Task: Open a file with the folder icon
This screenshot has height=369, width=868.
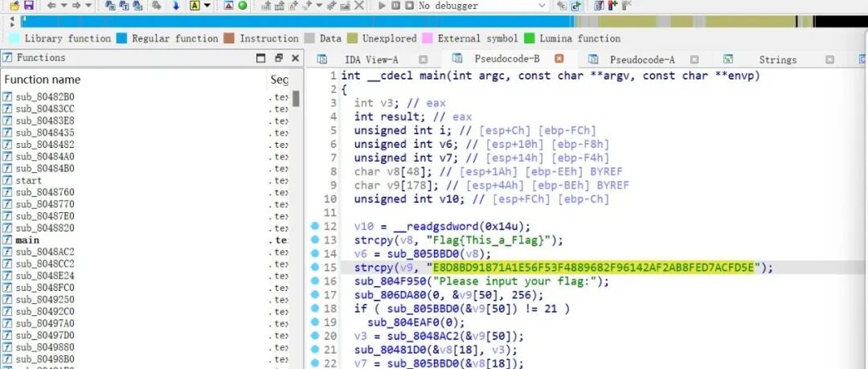Action: pos(14,6)
